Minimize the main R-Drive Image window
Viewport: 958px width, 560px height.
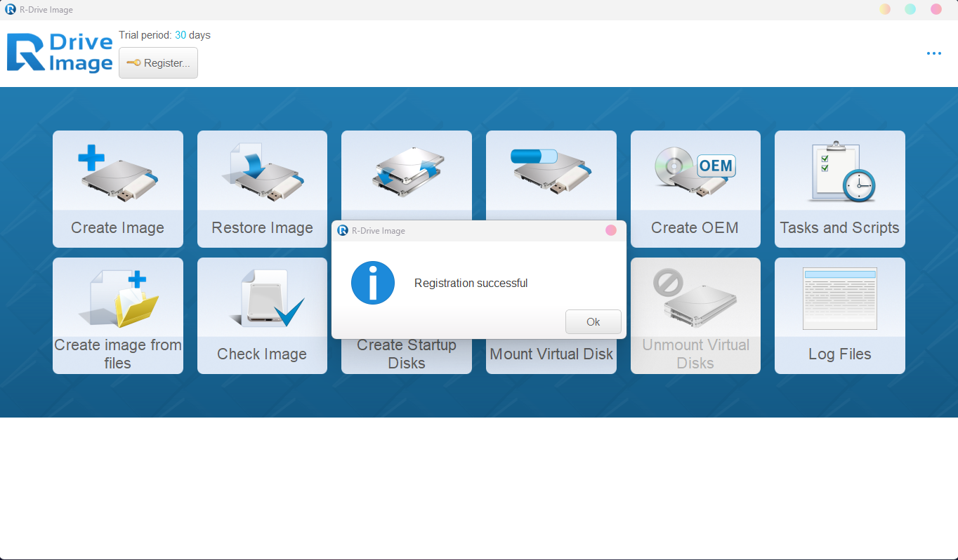click(x=885, y=9)
